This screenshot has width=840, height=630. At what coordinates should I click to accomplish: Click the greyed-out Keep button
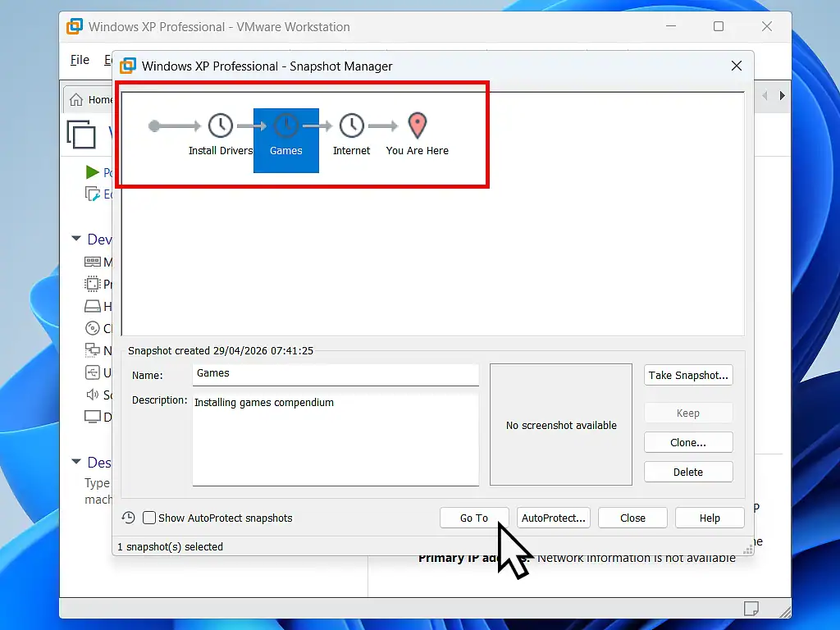(x=688, y=413)
